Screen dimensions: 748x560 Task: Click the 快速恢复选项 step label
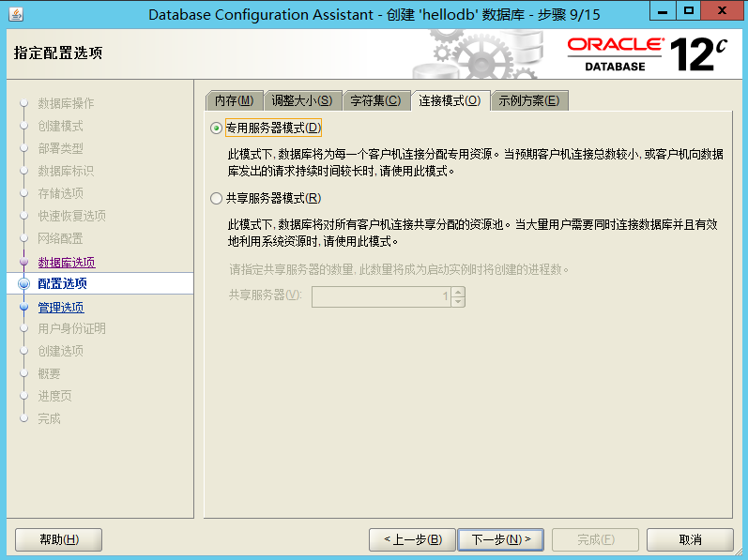point(71,216)
